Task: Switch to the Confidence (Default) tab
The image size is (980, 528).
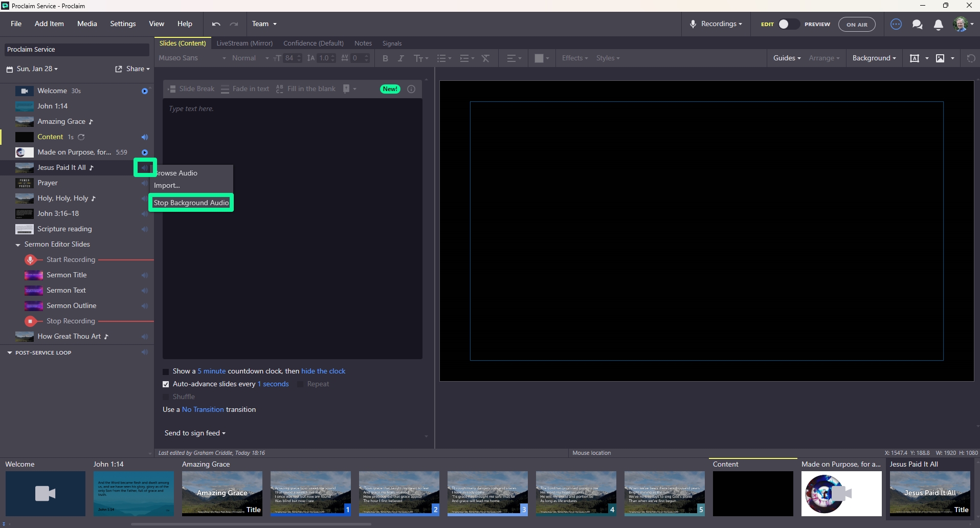Action: 314,43
